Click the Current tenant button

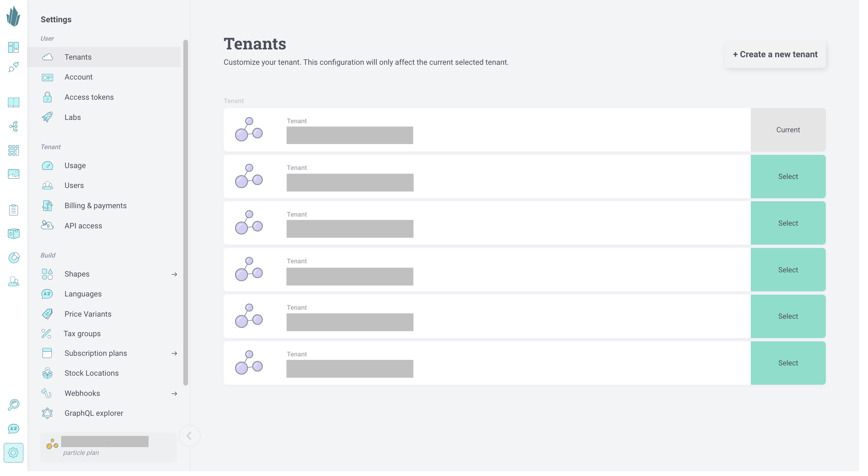[x=788, y=130]
